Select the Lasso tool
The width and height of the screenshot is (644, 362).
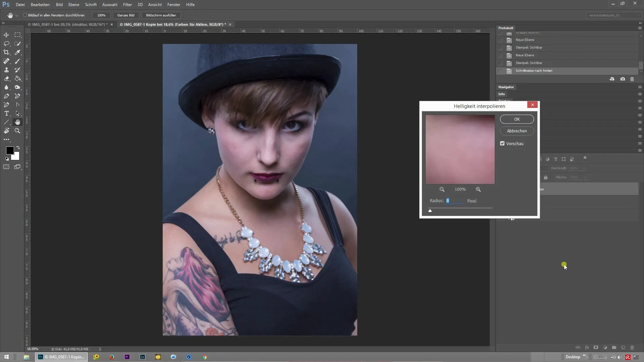6,44
